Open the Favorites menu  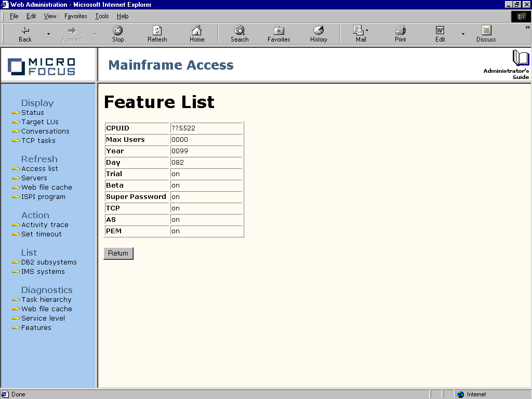[x=75, y=16]
